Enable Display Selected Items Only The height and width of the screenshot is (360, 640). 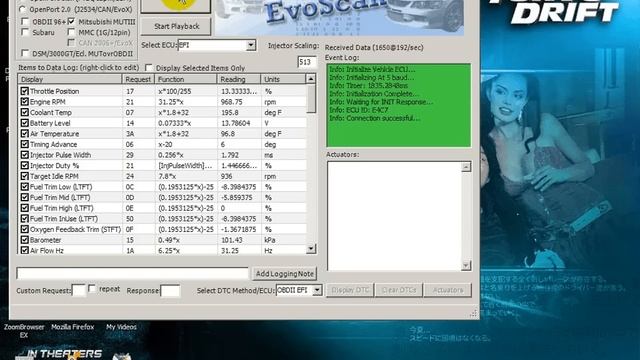[x=149, y=68]
